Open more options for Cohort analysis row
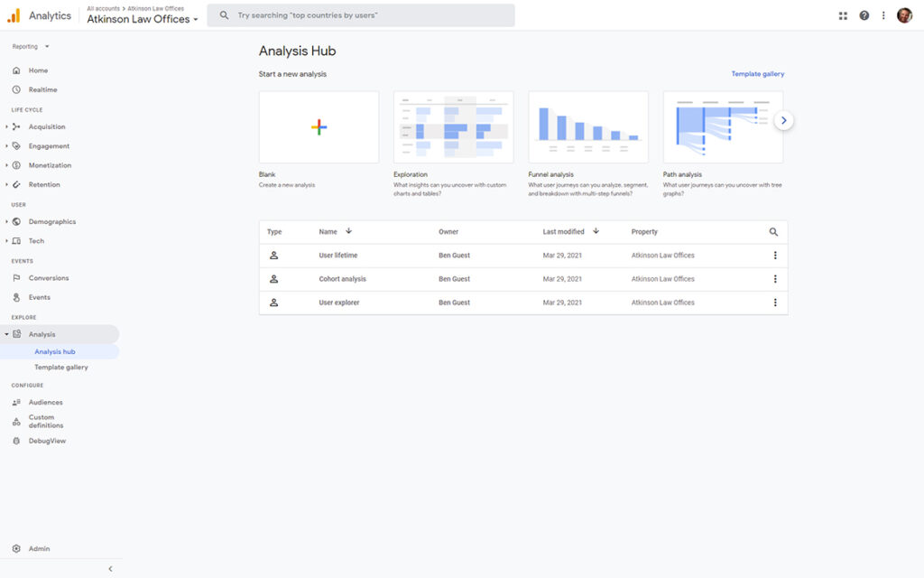 775,279
